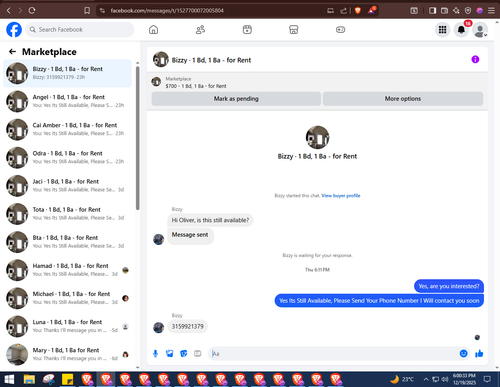Open the Brave Rewards triangle icon
The height and width of the screenshot is (387, 500).
click(372, 11)
